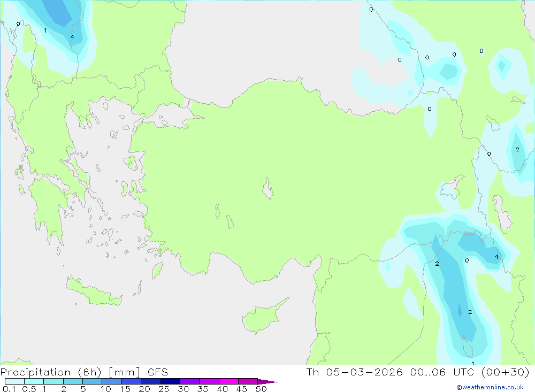Click the 30–35 mm violet legend swatch
Viewport: 535px width, 392px height.
pyautogui.click(x=190, y=381)
